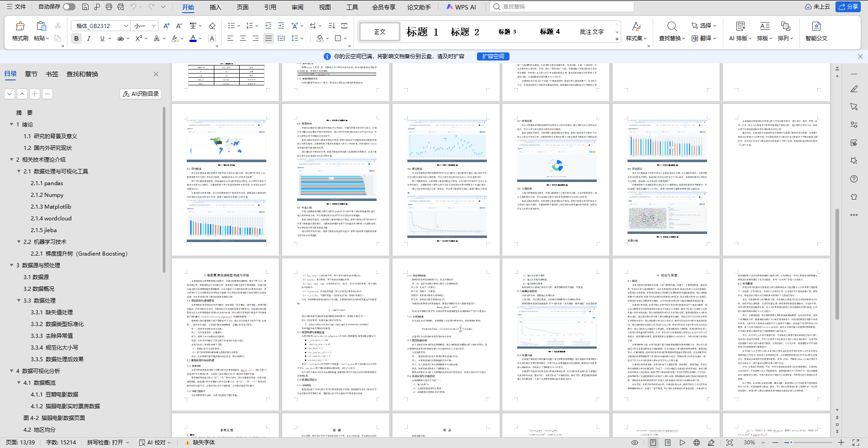
Task: Increase font size with the A+ icon
Action: point(166,26)
